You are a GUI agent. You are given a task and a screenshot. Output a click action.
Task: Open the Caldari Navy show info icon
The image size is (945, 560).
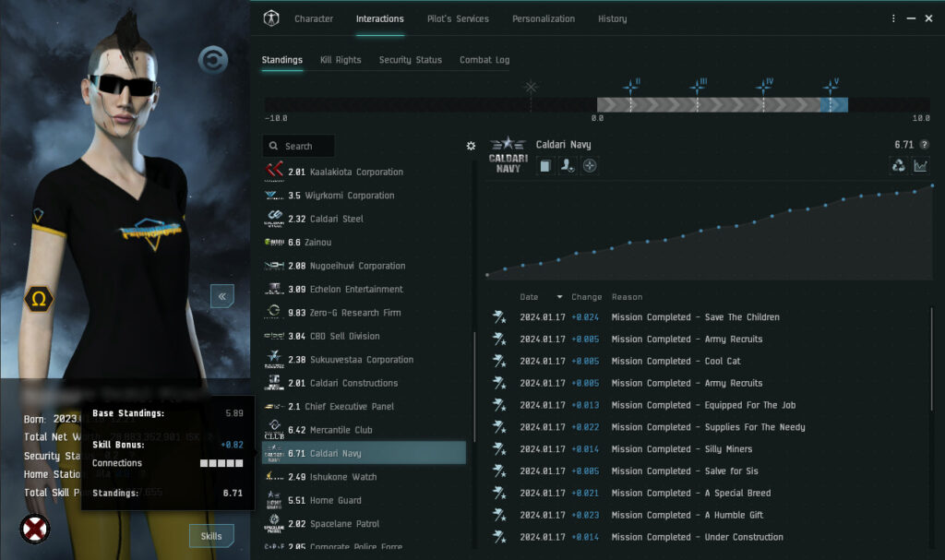tap(544, 166)
